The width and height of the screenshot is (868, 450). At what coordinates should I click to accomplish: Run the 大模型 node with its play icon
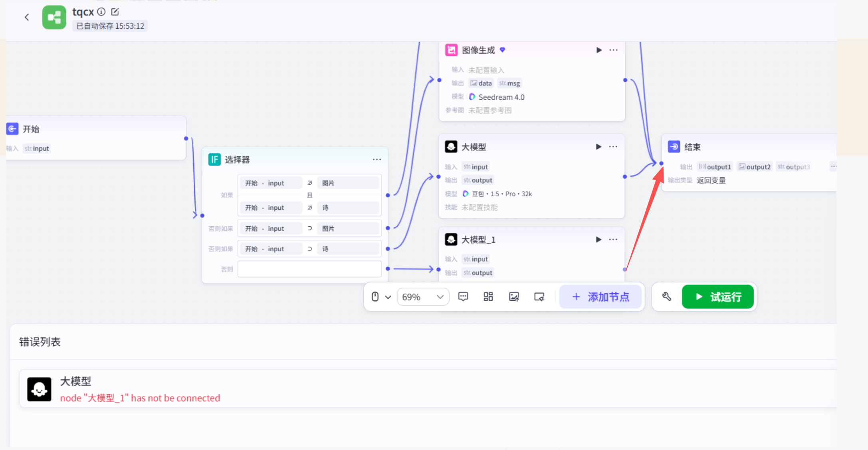(598, 147)
